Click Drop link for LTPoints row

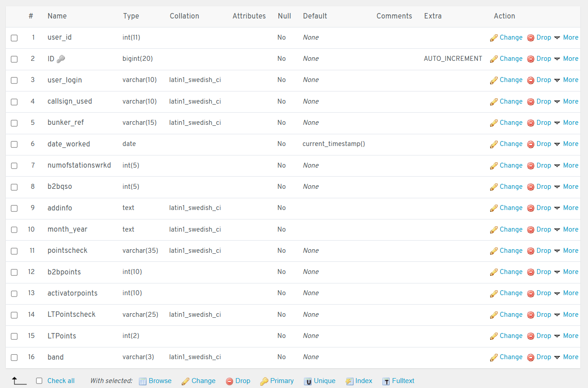click(543, 336)
